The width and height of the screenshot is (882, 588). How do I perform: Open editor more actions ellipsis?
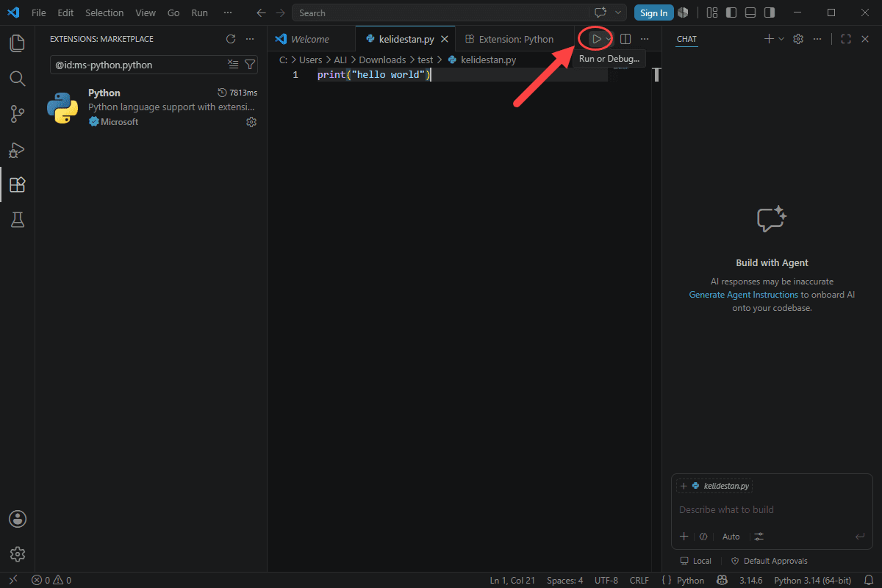[x=645, y=39]
